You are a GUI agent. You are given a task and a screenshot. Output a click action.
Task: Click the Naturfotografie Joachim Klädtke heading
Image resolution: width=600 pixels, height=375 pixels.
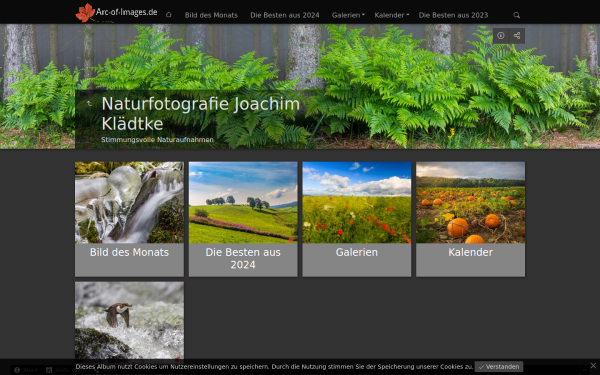pyautogui.click(x=201, y=114)
